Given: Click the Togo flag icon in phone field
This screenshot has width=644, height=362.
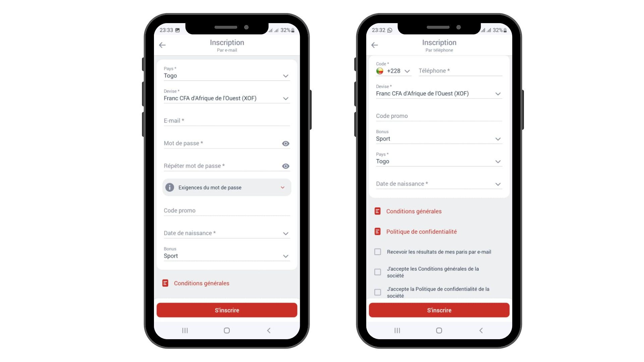Looking at the screenshot, I should point(380,71).
